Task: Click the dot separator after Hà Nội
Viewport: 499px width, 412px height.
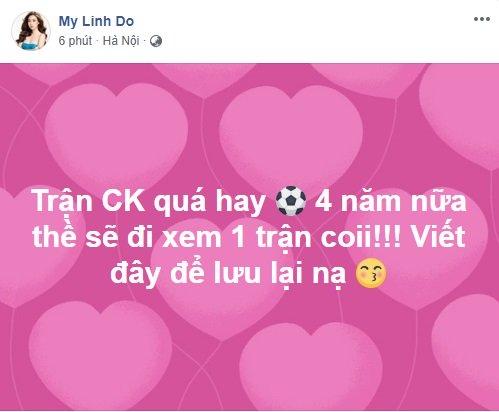Action: click(x=145, y=41)
